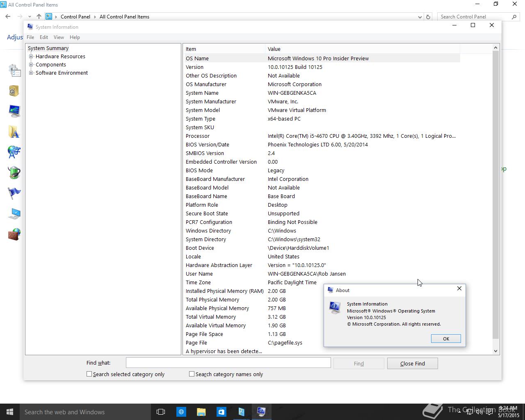Open the File menu
The image size is (525, 420).
point(30,37)
